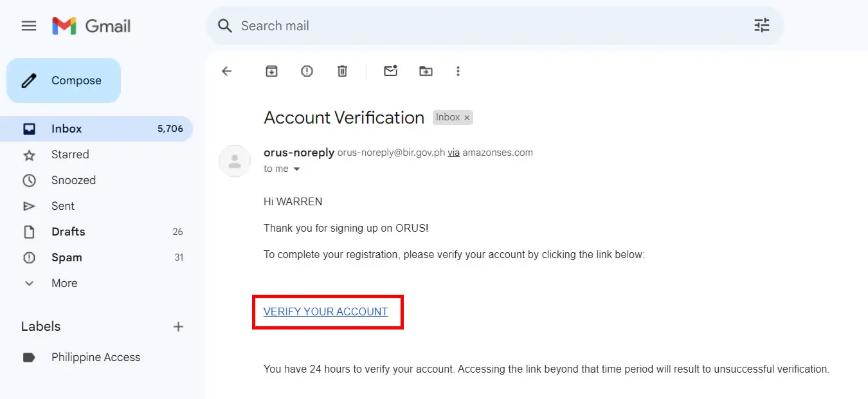Open the three-dot more options menu
The width and height of the screenshot is (868, 399).
tap(458, 71)
